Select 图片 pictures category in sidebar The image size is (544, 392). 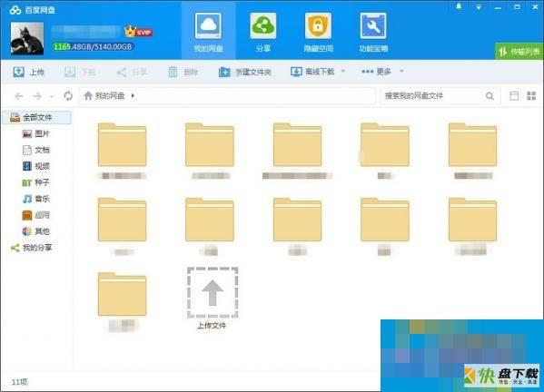36,133
